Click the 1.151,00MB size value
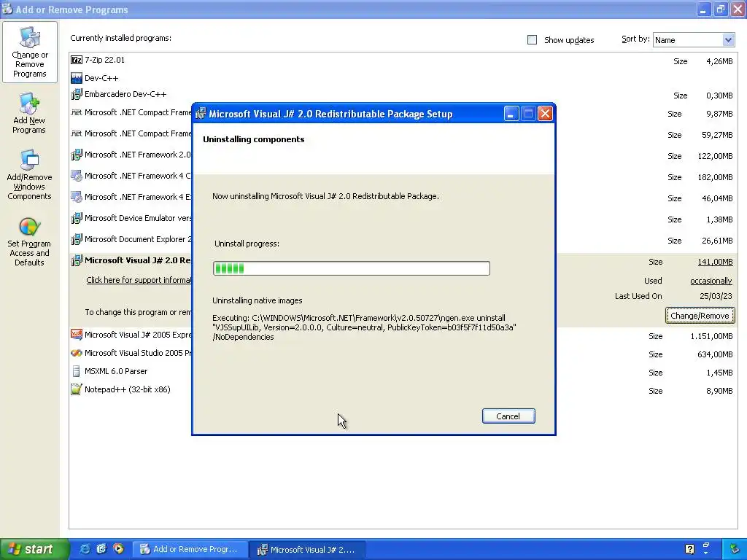 tap(711, 336)
